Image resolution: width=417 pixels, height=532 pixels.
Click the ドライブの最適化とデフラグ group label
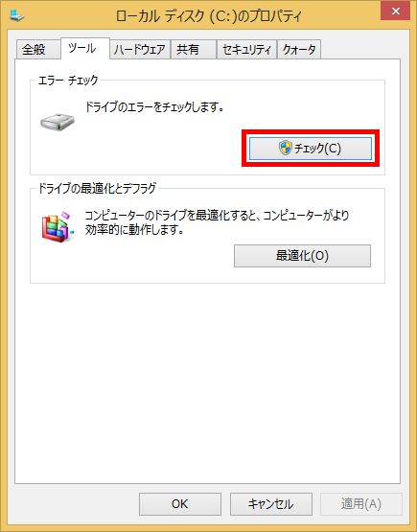[x=98, y=188]
